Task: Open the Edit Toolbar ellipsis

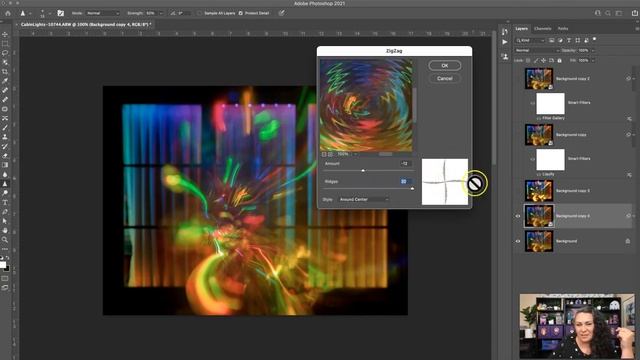Action: click(x=5, y=249)
